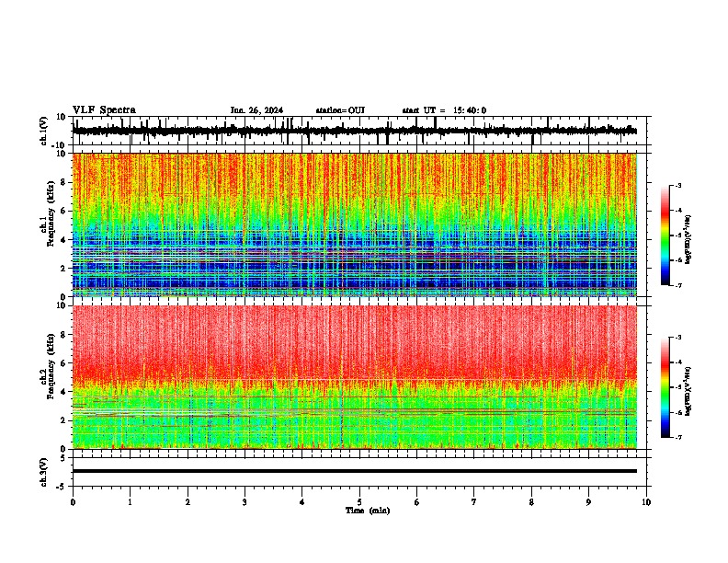Image resolution: width=728 pixels, height=563 pixels.
Task: Click the "ch.1(V)" y-axis label
Action: tap(44, 131)
